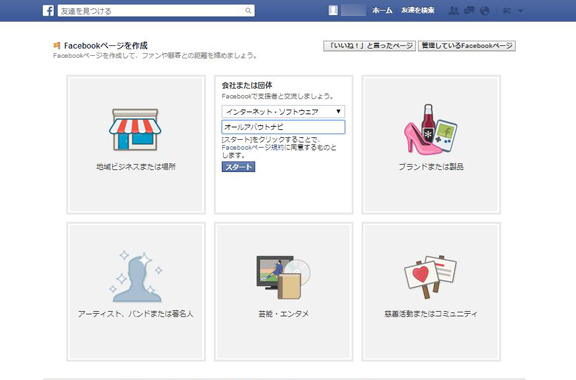Open the privacy shortcuts icon

[507, 11]
